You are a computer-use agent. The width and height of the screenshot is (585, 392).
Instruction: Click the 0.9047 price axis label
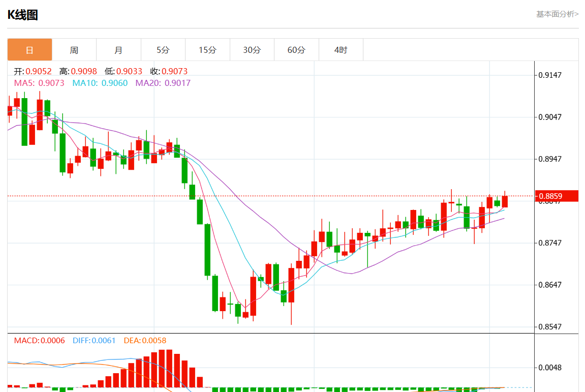coord(550,117)
